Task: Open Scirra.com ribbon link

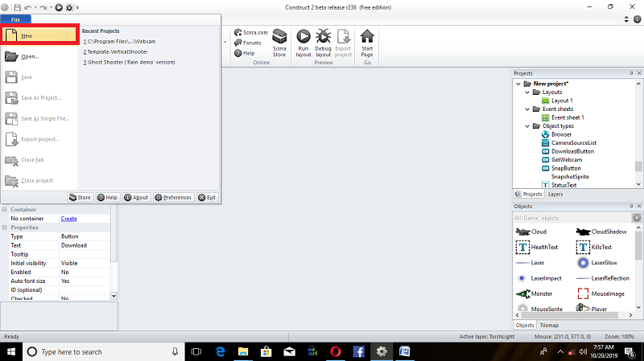Action: (251, 32)
